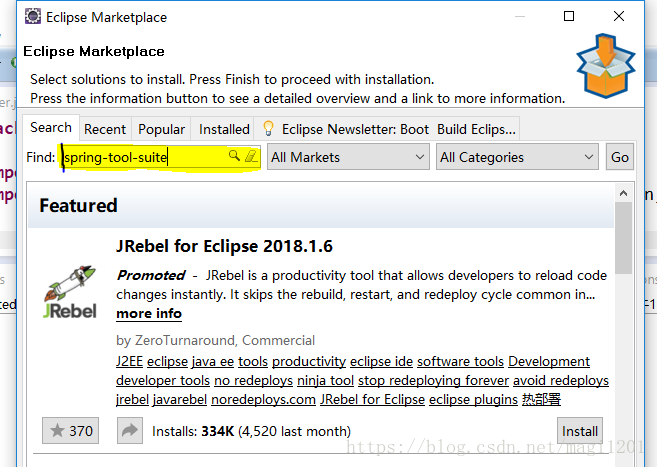Close the Eclipse Marketplace dialog

tap(618, 16)
